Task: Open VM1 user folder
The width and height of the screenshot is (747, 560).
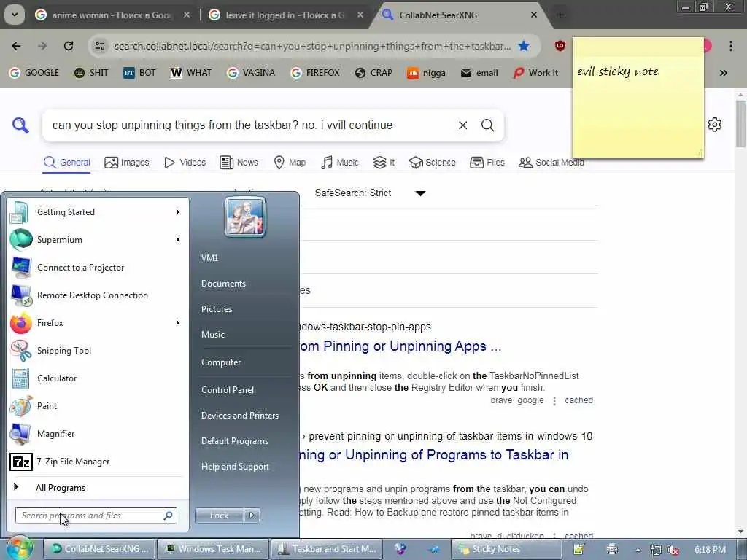Action: 209,257
